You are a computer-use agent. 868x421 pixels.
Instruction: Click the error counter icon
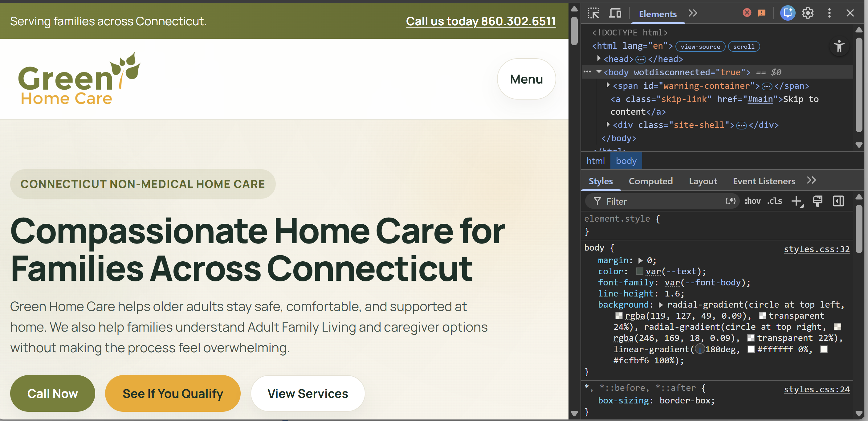[x=747, y=13]
